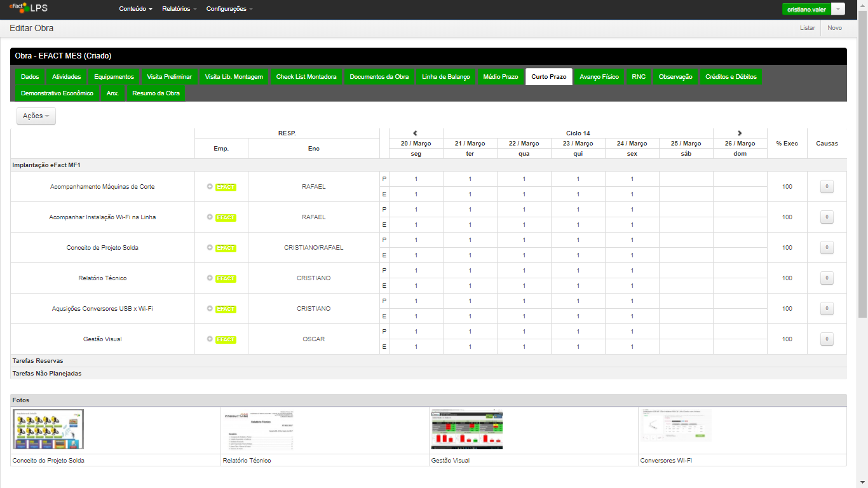Screen dimensions: 868x488
Task: Click Causas button for Acompanhamento Máquinas de Corte
Action: [827, 187]
